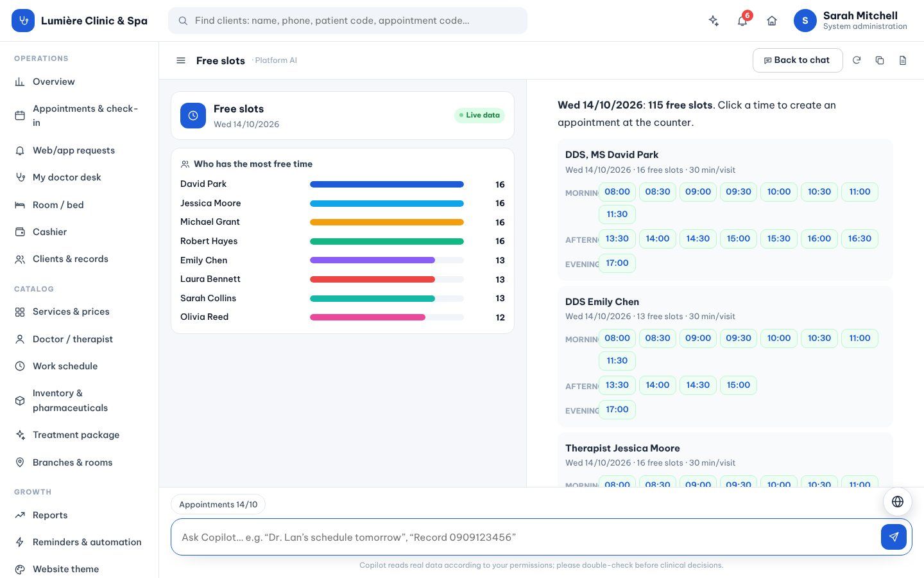This screenshot has height=578, width=924.
Task: Go to Web/app requests
Action: [80, 150]
